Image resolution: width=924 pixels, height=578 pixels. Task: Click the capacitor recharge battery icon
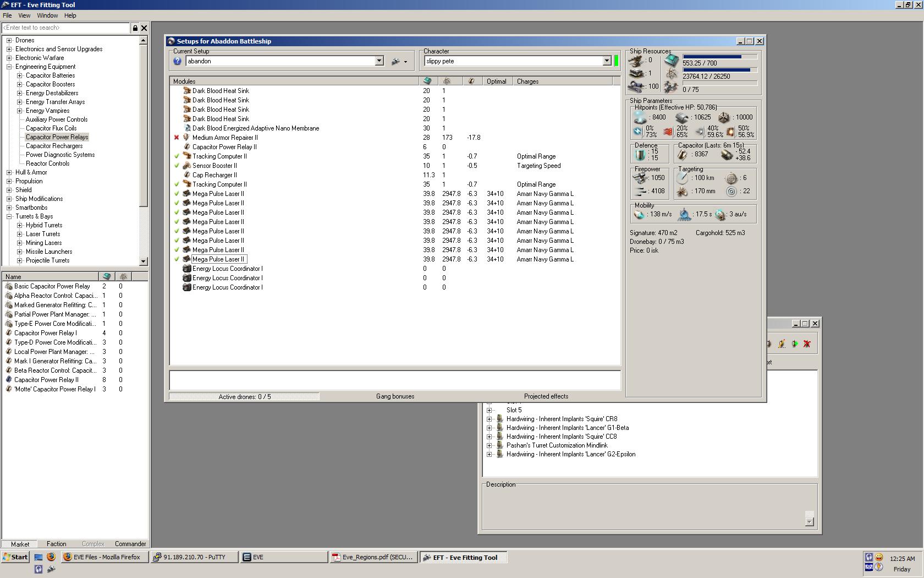727,155
